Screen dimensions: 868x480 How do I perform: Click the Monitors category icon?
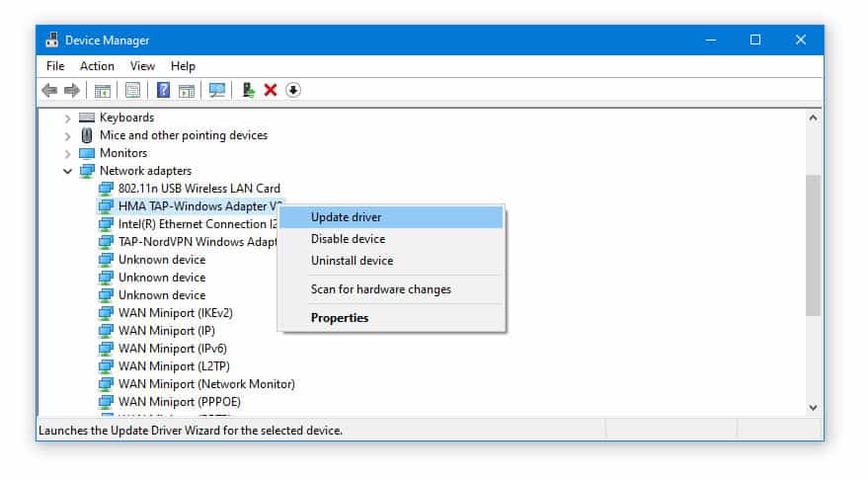click(x=87, y=153)
